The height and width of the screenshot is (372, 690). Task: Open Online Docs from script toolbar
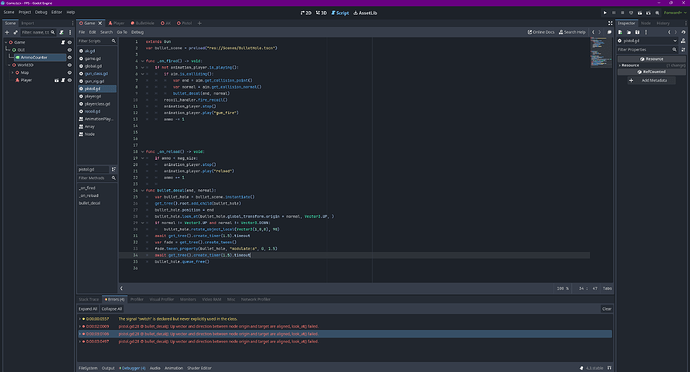click(541, 32)
